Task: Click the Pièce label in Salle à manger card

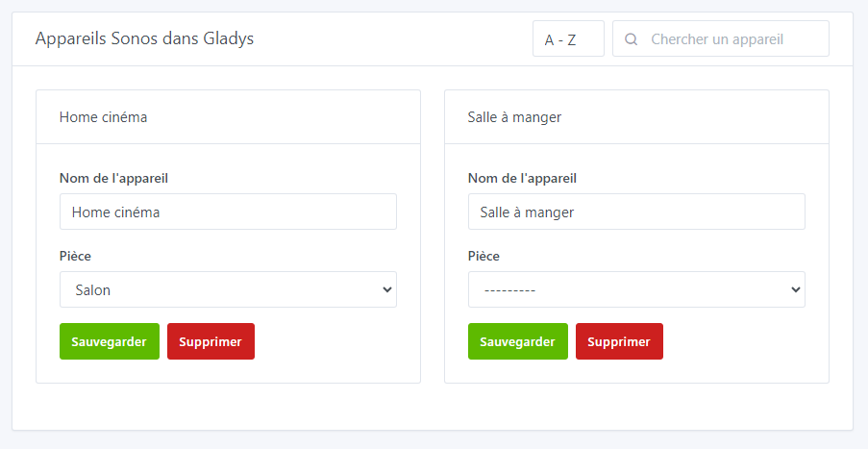Action: pyautogui.click(x=484, y=256)
